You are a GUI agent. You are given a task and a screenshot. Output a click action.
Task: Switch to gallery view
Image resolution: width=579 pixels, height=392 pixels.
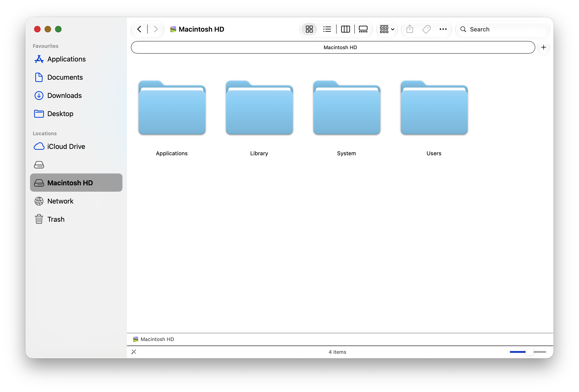click(x=363, y=29)
